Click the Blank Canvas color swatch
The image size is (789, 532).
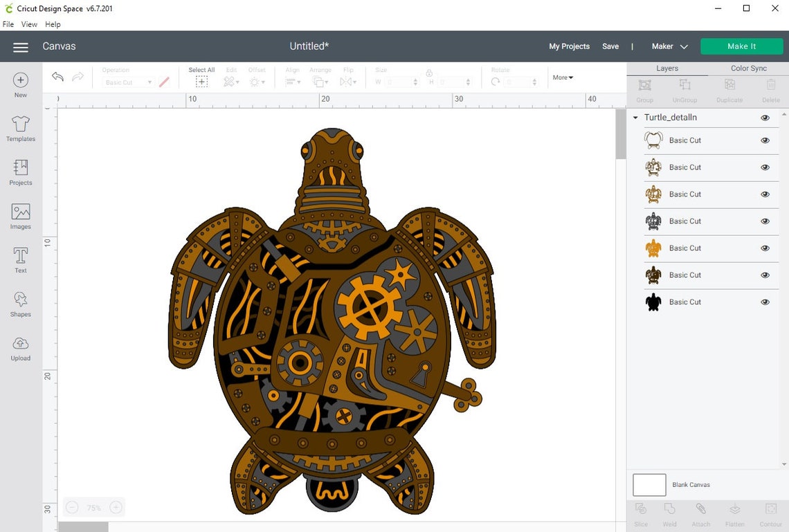[649, 485]
